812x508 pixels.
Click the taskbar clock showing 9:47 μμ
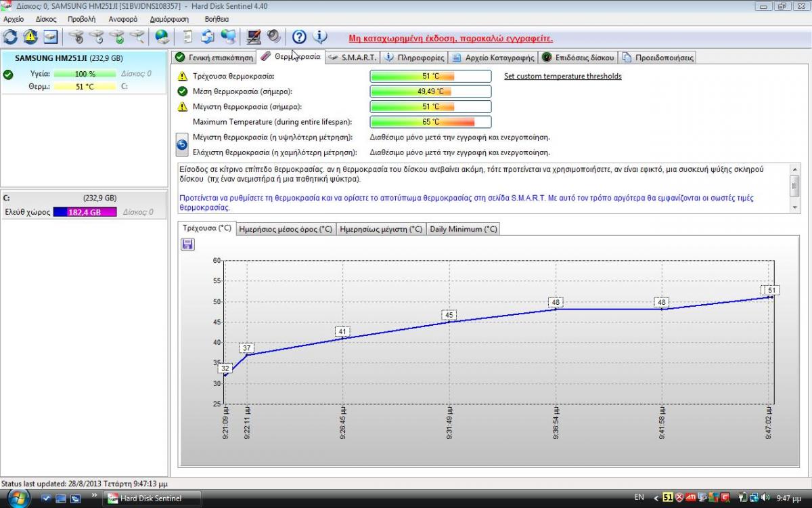pyautogui.click(x=789, y=499)
